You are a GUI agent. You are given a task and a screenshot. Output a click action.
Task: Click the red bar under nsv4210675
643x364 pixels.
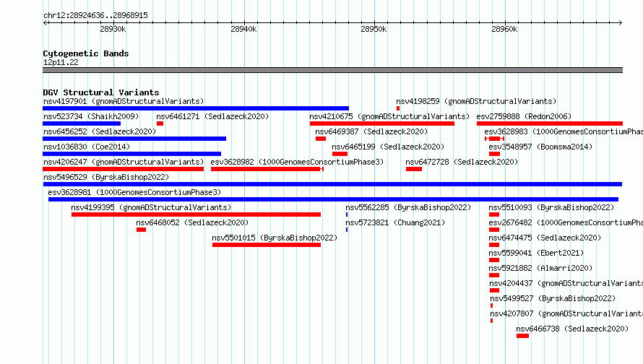click(382, 123)
